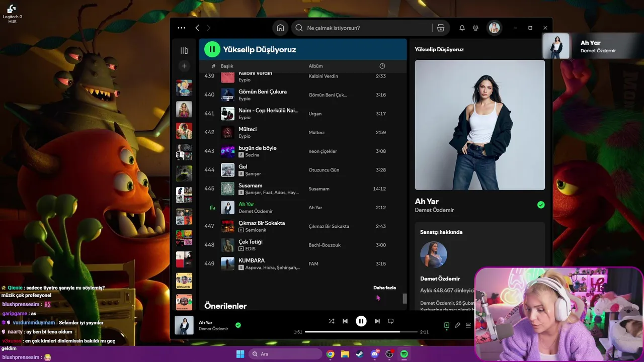
Task: Open Browse icon inside the search bar
Action: (x=441, y=28)
